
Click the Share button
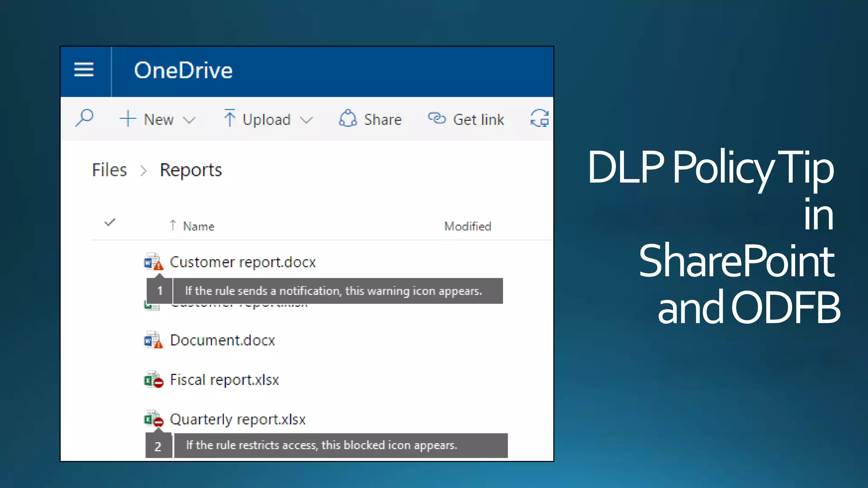pos(370,119)
